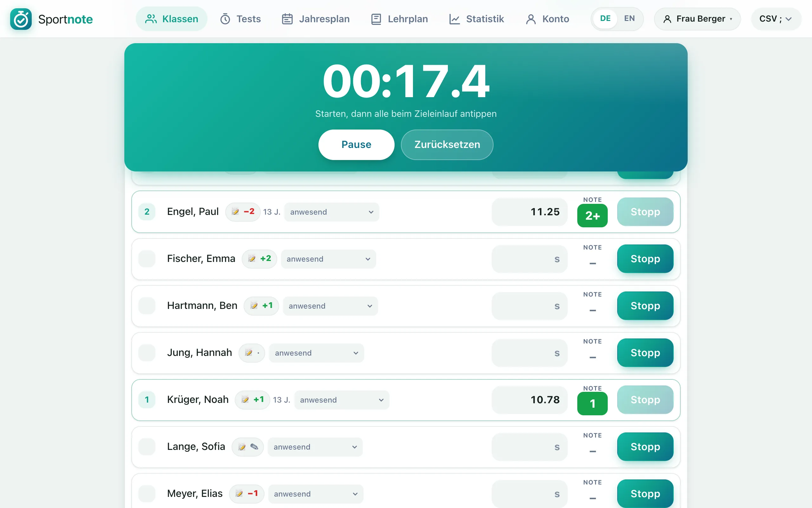This screenshot has height=508, width=812.
Task: Expand attendance dropdown for Fischer, Emma
Action: (328, 259)
